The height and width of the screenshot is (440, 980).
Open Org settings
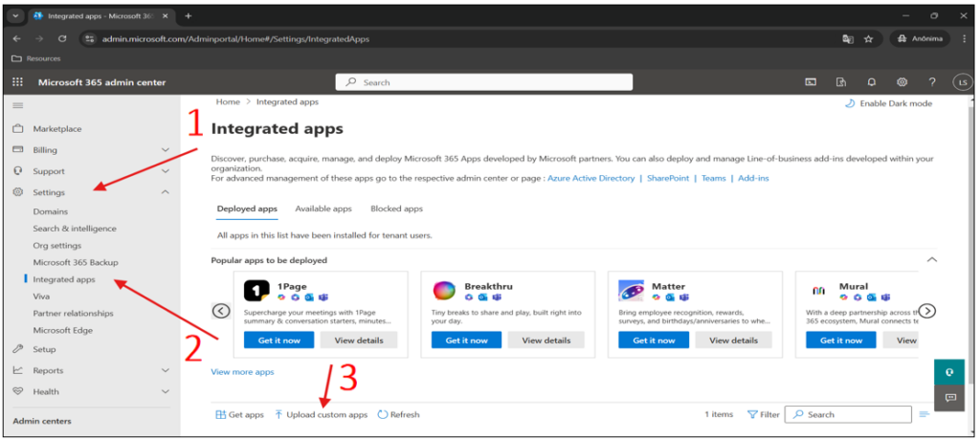(56, 246)
